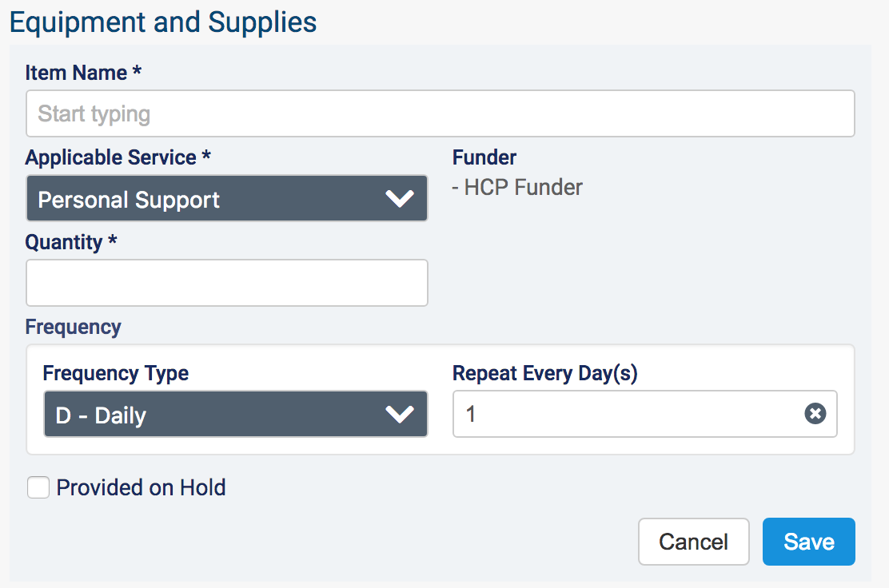Cancel the equipment form

693,542
